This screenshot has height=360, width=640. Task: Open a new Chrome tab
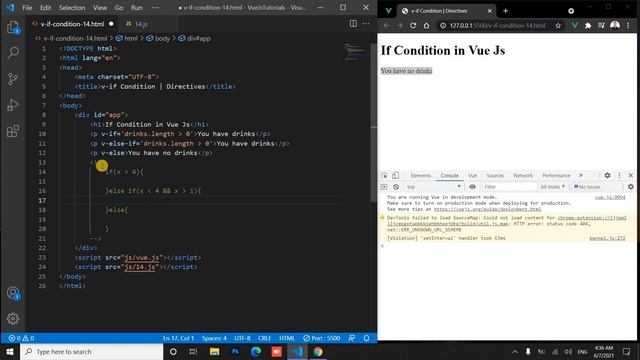pyautogui.click(x=505, y=11)
